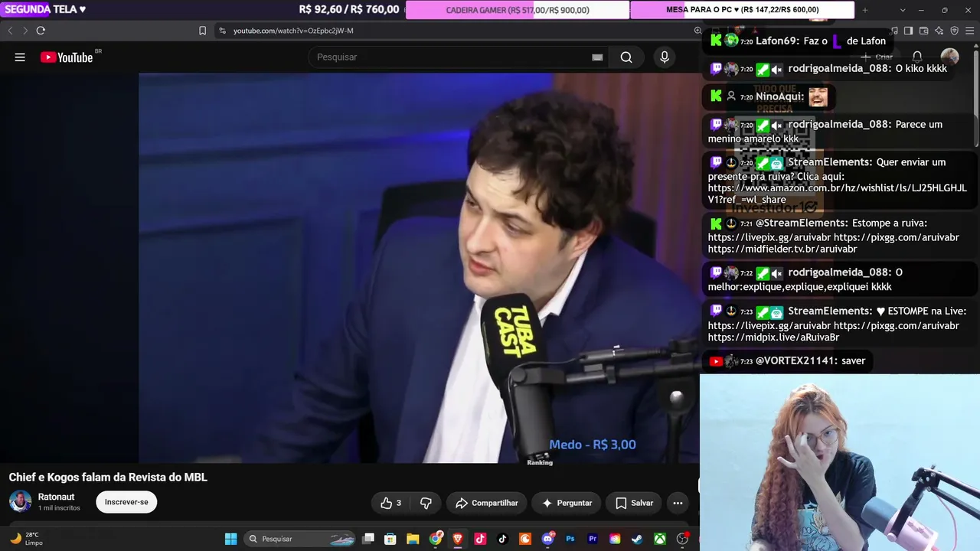This screenshot has height=551, width=980.
Task: Toggle the browser sidebar panel icon
Action: 908,31
